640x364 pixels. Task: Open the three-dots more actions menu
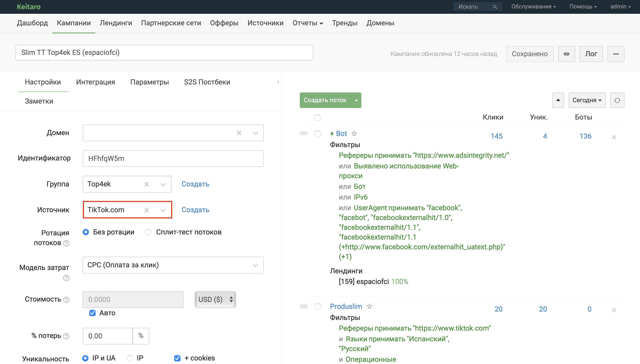616,54
